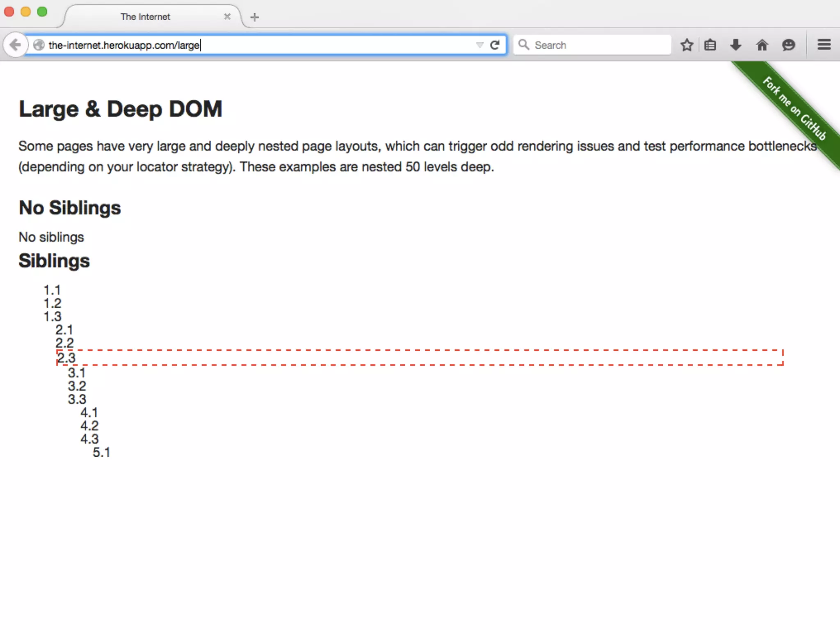This screenshot has width=840, height=630.
Task: Reload the page with refresh icon
Action: (x=495, y=45)
